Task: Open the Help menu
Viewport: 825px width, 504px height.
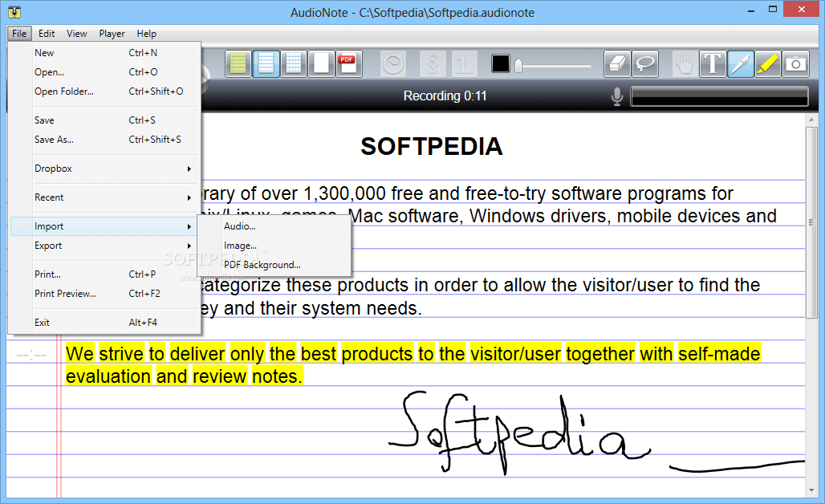Action: tap(146, 33)
